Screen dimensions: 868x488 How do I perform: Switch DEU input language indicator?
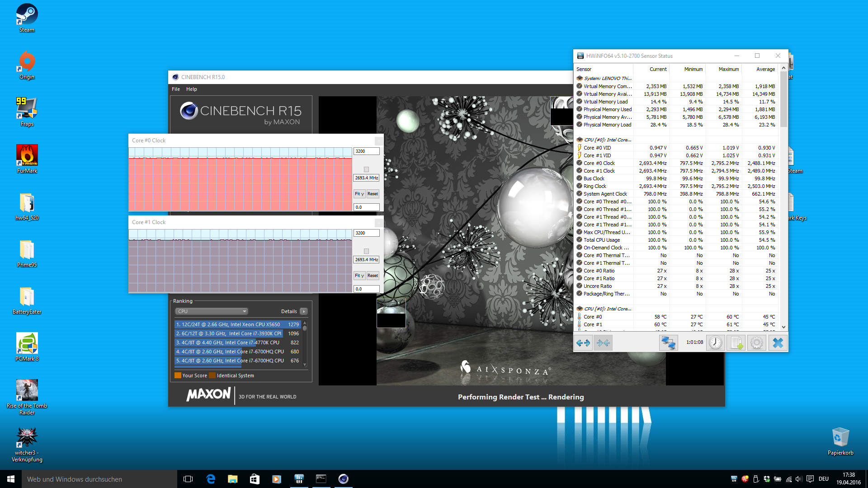(x=824, y=479)
